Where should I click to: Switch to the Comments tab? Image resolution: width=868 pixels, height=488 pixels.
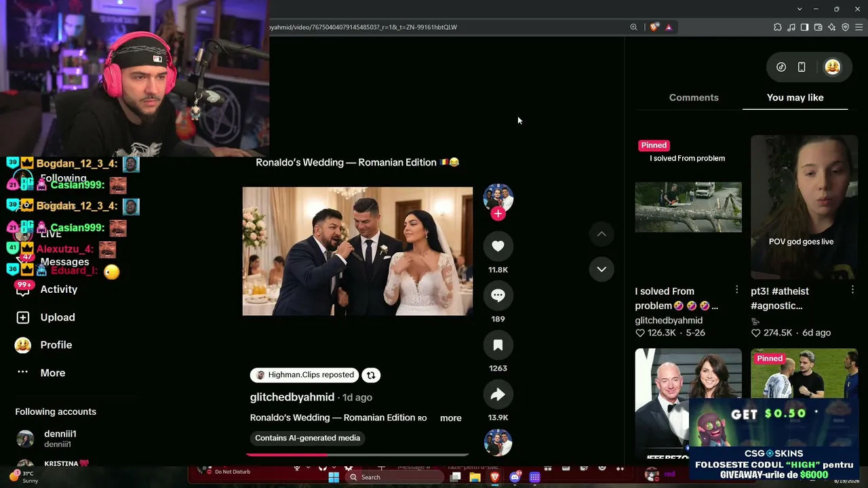(694, 98)
